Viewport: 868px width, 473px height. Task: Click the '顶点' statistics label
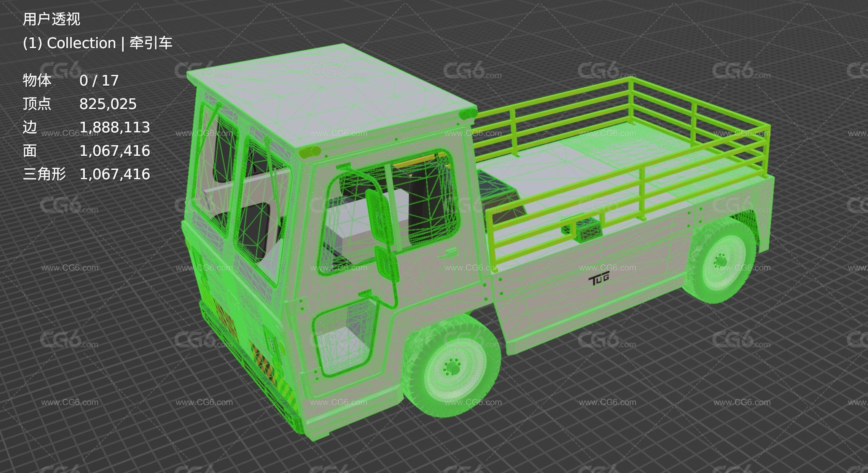pos(37,104)
